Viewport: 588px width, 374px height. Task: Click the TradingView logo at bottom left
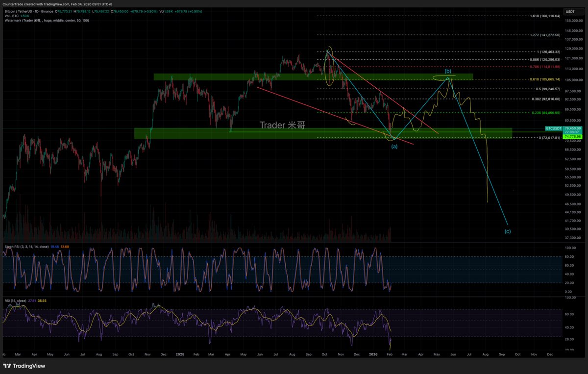[24, 366]
